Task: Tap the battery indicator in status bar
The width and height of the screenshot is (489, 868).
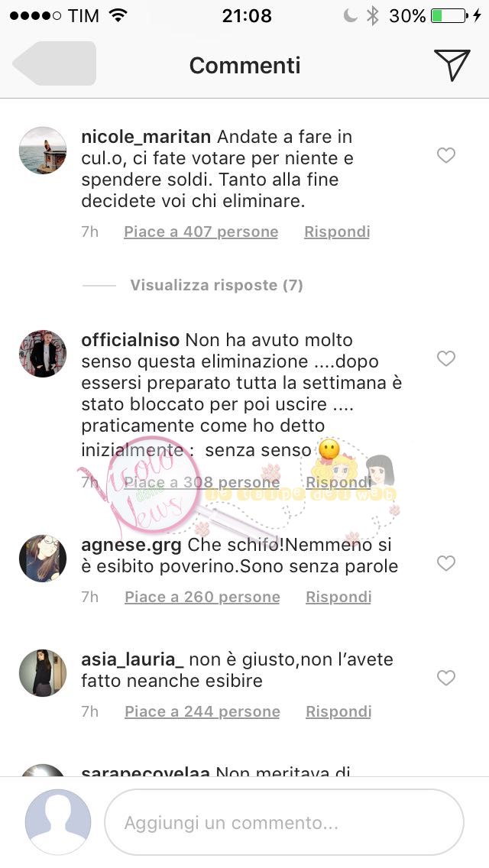Action: (x=449, y=16)
